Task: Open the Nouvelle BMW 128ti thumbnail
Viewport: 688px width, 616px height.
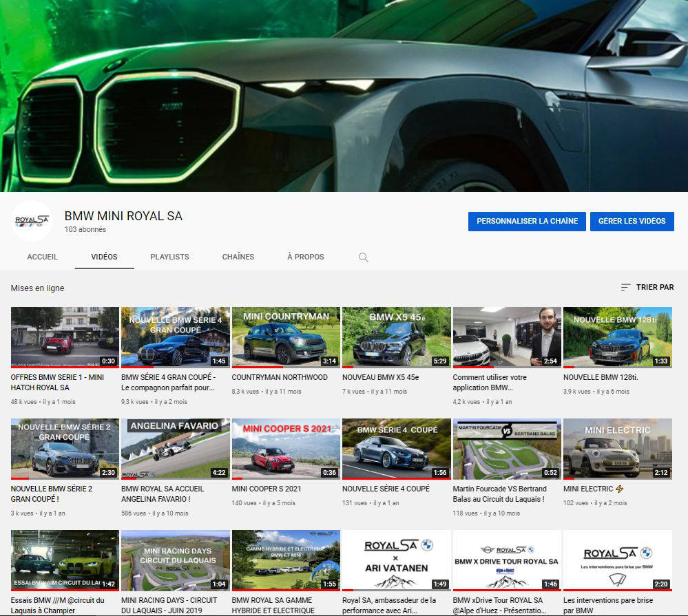Action: pyautogui.click(x=618, y=337)
